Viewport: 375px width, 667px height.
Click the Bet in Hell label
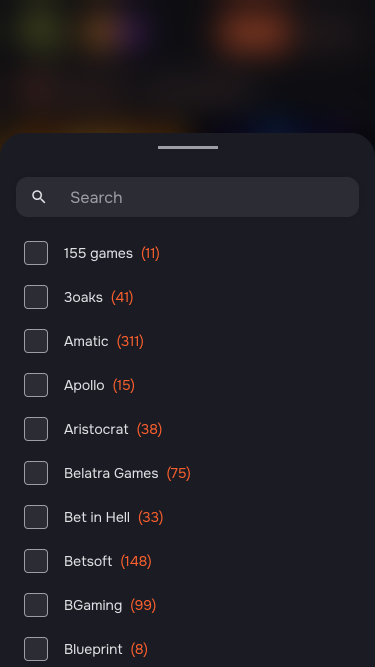97,517
